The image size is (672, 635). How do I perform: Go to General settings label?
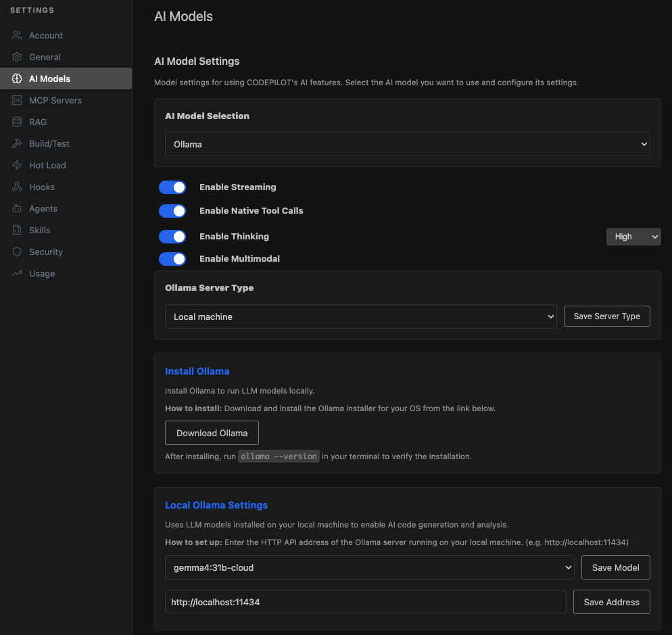pyautogui.click(x=45, y=57)
